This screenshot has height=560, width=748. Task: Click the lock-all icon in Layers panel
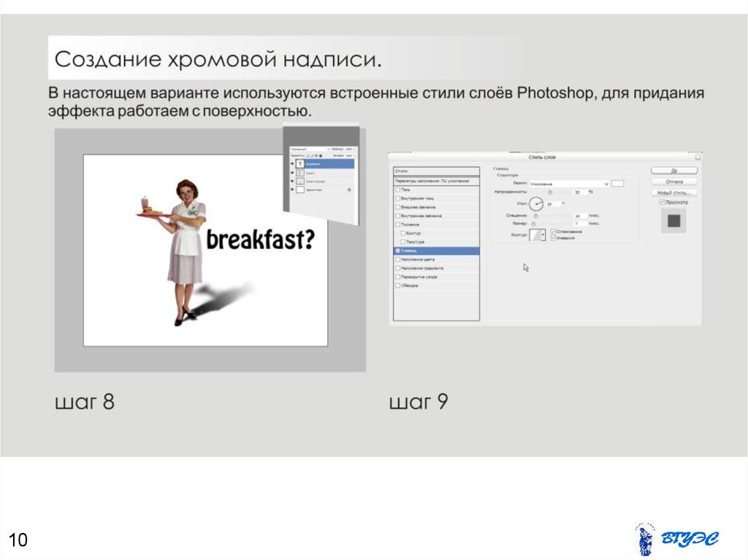point(321,156)
